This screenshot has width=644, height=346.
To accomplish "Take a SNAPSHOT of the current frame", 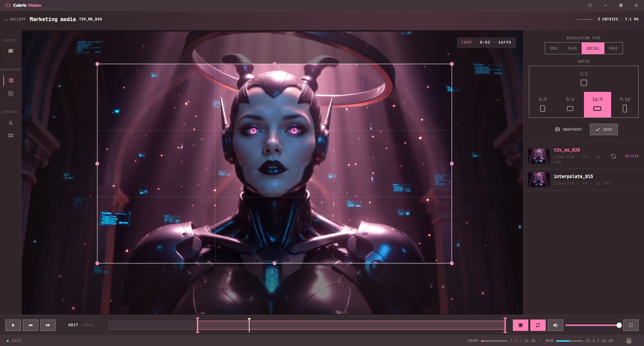I will click(569, 129).
